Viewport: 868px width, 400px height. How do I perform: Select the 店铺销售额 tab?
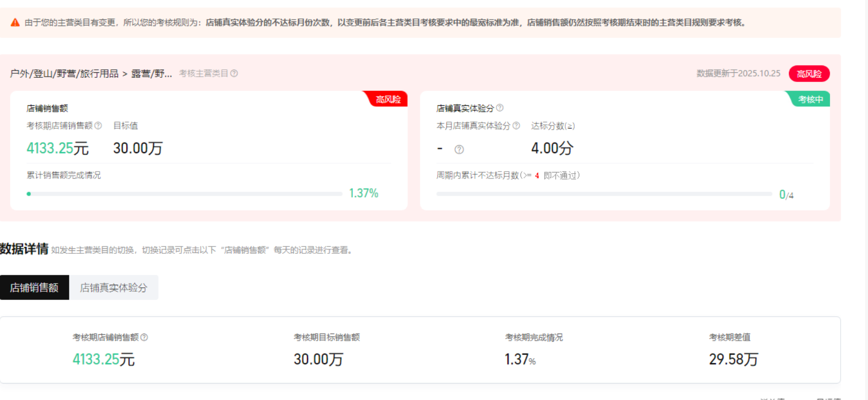(x=34, y=288)
